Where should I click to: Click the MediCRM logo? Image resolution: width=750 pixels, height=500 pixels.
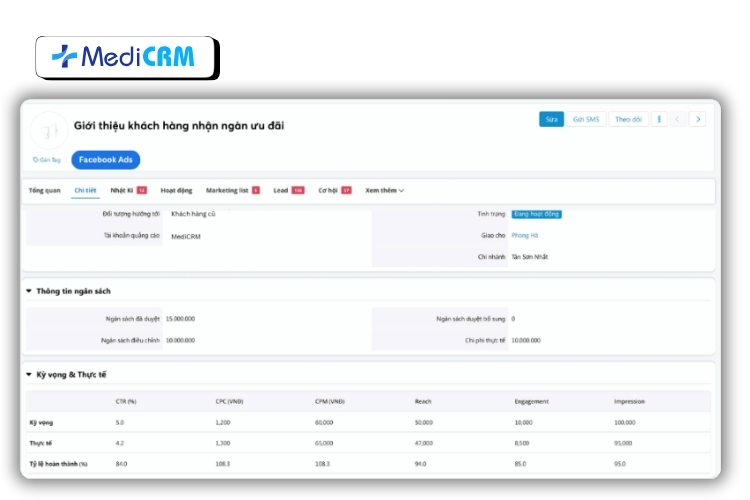(125, 57)
